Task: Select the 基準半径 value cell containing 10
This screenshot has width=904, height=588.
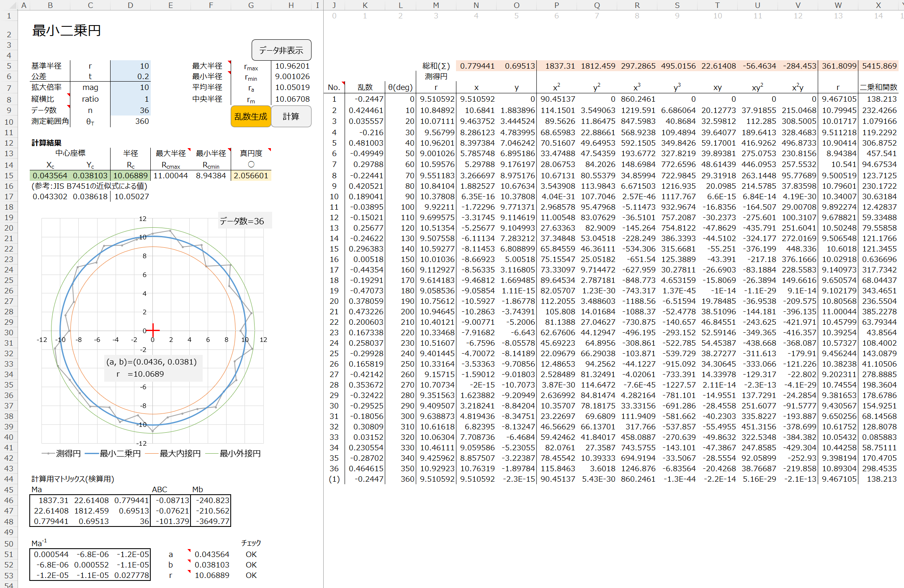Action: coord(130,66)
